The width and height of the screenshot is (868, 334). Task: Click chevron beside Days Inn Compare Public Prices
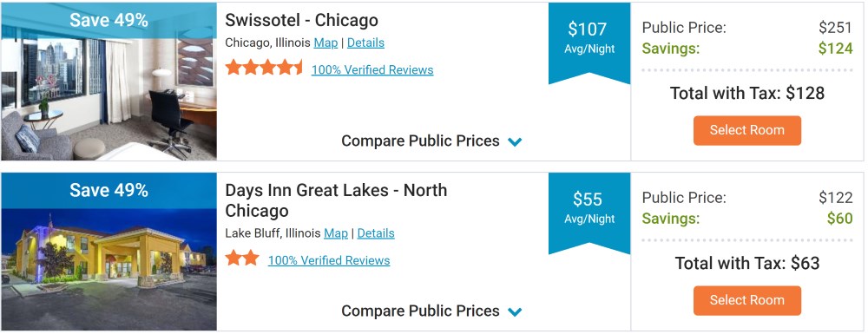515,312
